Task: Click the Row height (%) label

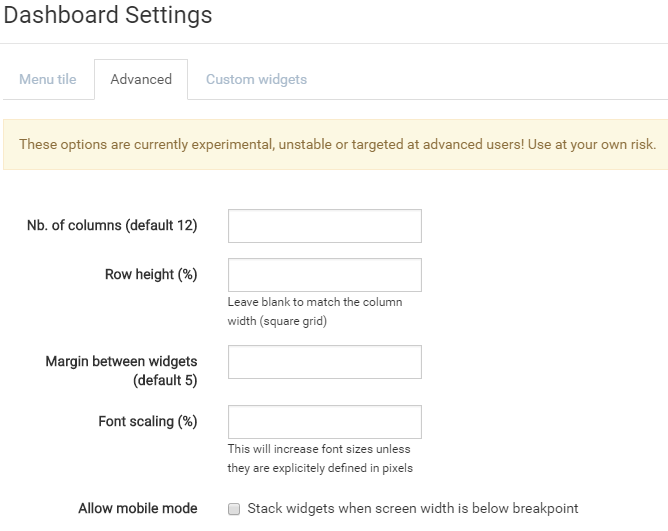Action: coord(151,274)
